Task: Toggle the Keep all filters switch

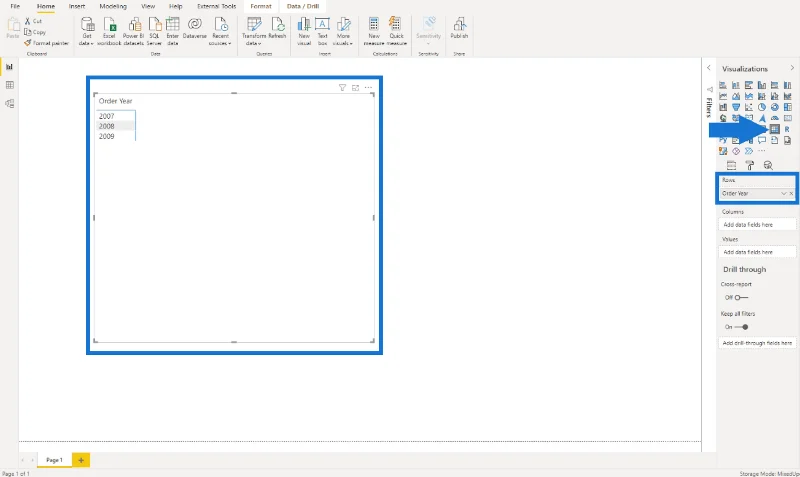Action: [741, 327]
